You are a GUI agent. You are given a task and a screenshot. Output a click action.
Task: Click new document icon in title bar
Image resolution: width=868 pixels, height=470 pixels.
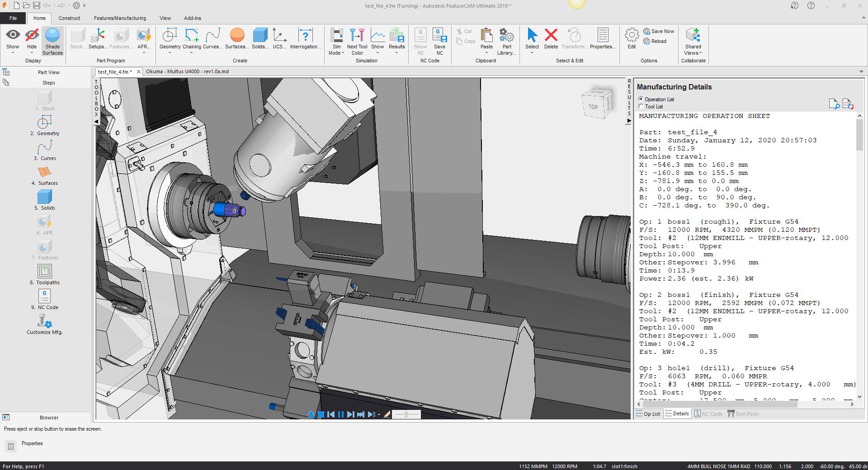coord(17,5)
